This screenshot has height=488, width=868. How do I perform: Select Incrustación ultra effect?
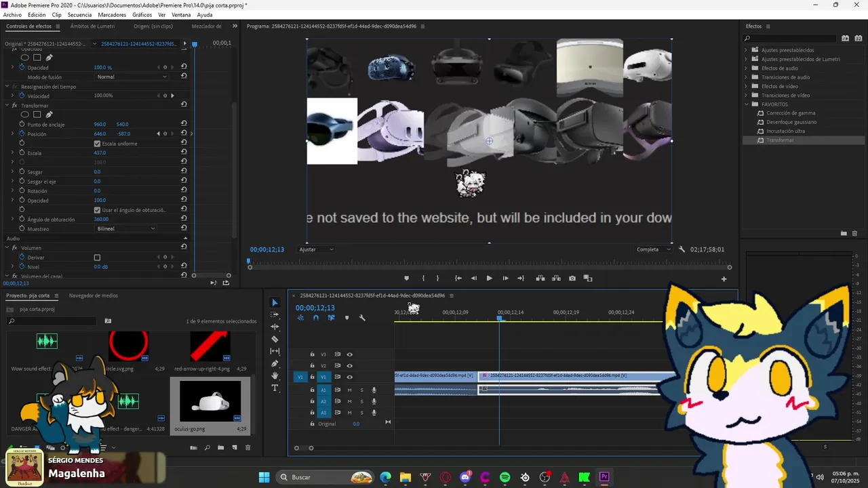click(785, 131)
